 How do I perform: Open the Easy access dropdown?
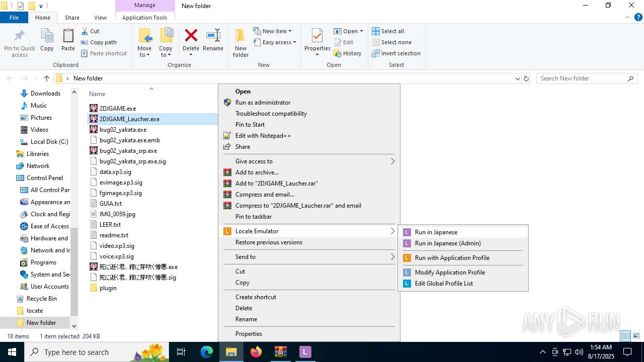(x=274, y=42)
